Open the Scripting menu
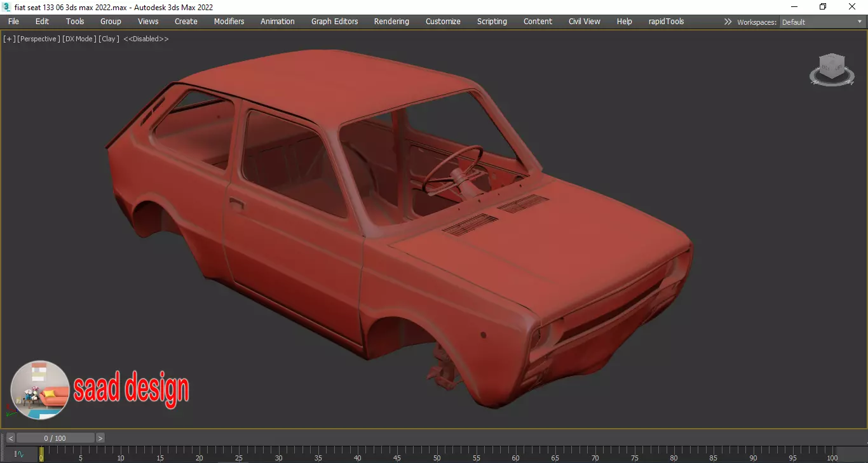Screen dimensions: 868x463 click(492, 22)
